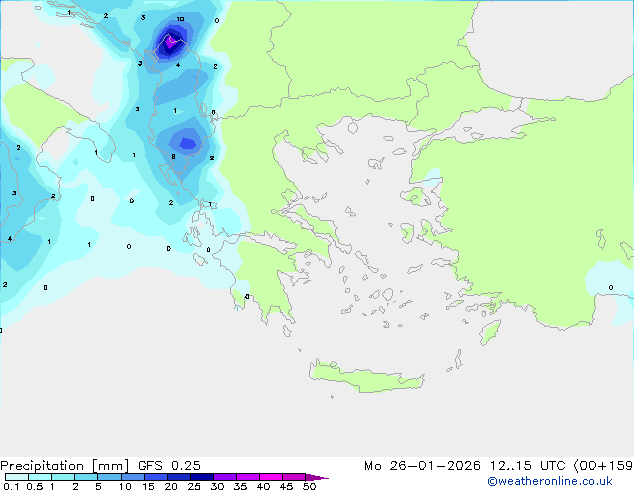Click the 35–40 mm legend color swatch

(x=247, y=477)
